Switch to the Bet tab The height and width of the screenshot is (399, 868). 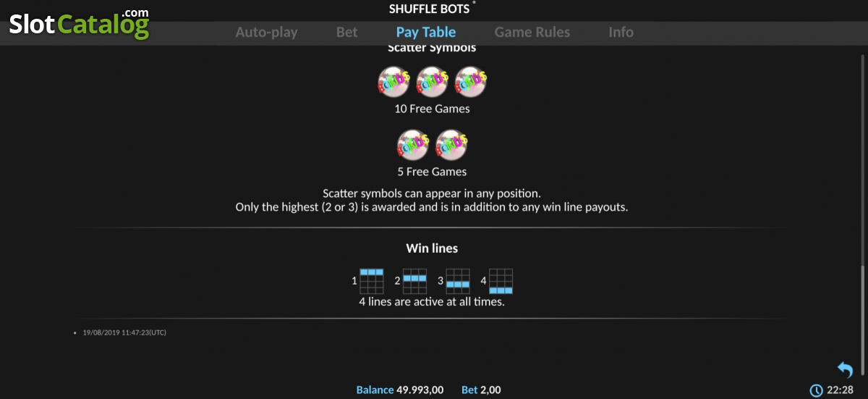point(347,32)
